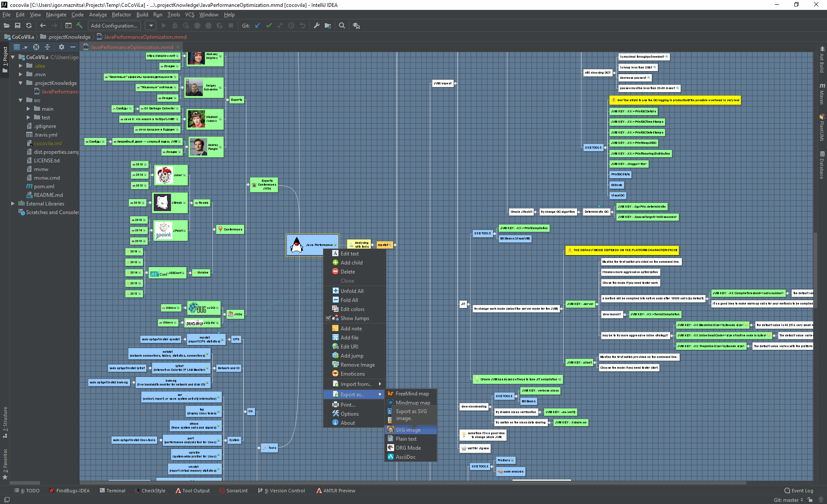Click the Add Configuration... button
Image resolution: width=827 pixels, height=504 pixels.
(x=114, y=26)
